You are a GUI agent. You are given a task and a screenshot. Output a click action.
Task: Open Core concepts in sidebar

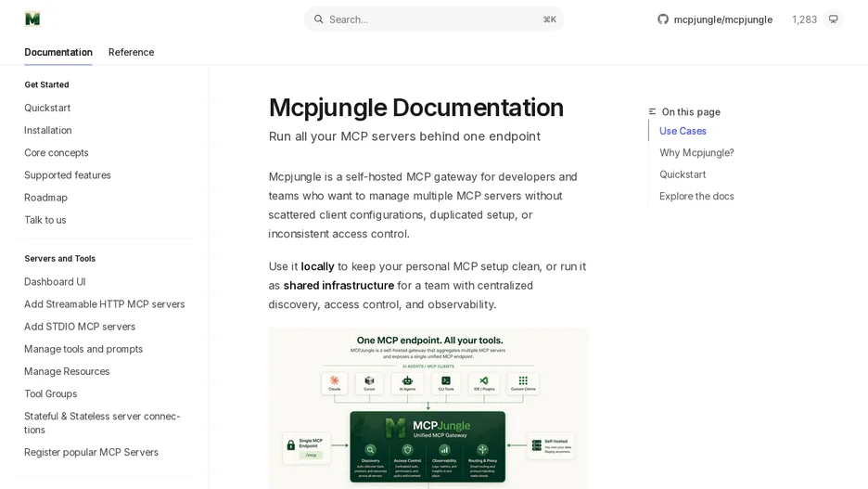click(56, 153)
